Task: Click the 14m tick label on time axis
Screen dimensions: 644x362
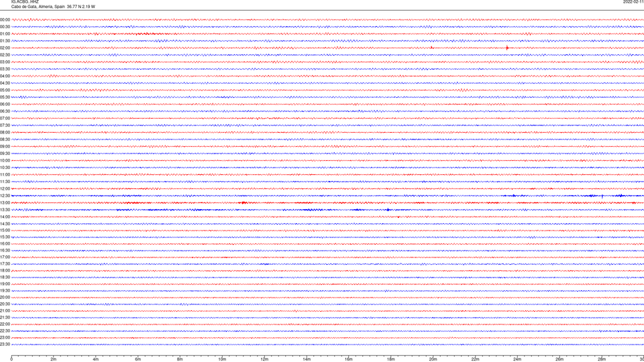Action: (307, 359)
